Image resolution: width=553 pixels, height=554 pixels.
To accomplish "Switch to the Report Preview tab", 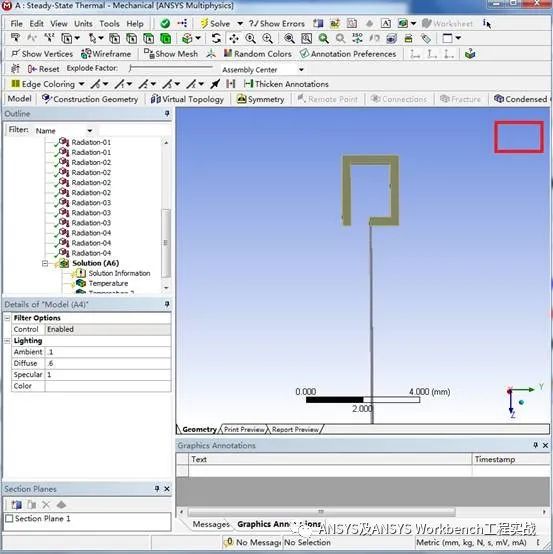I will 295,429.
